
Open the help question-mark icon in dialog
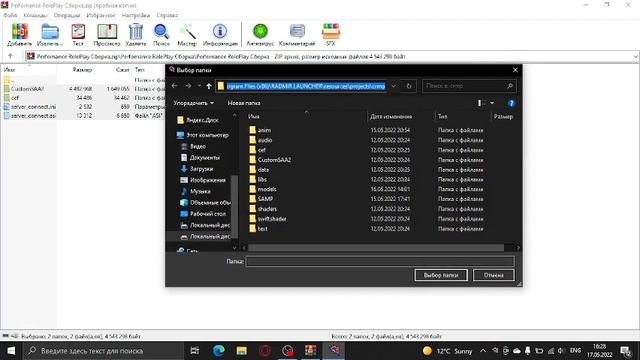(x=511, y=103)
